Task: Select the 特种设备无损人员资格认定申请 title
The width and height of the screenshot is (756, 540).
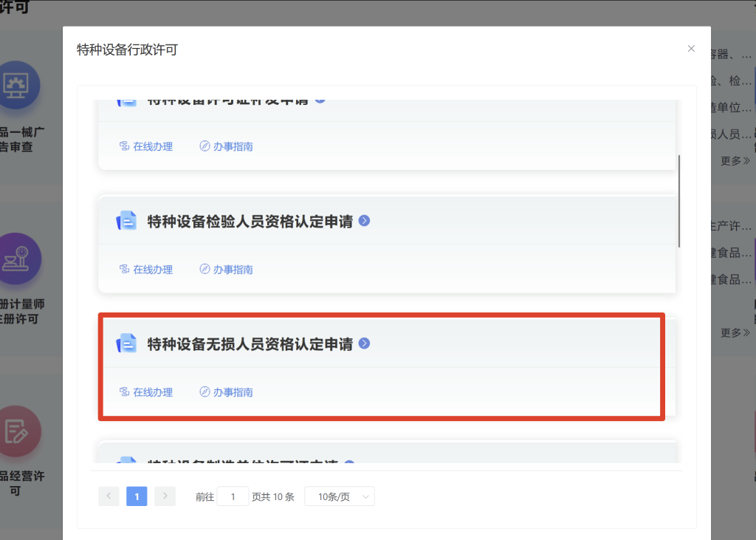Action: (x=250, y=344)
